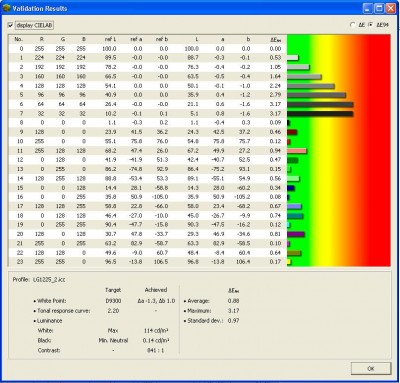Image resolution: width=400 pixels, height=383 pixels.
Task: Click the OK button
Action: tap(371, 368)
